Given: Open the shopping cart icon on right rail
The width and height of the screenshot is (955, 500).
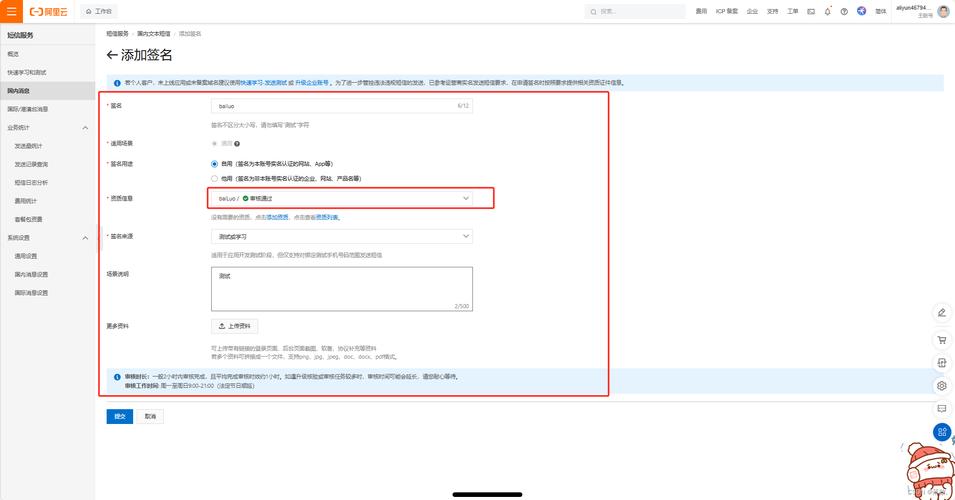Looking at the screenshot, I should (942, 340).
